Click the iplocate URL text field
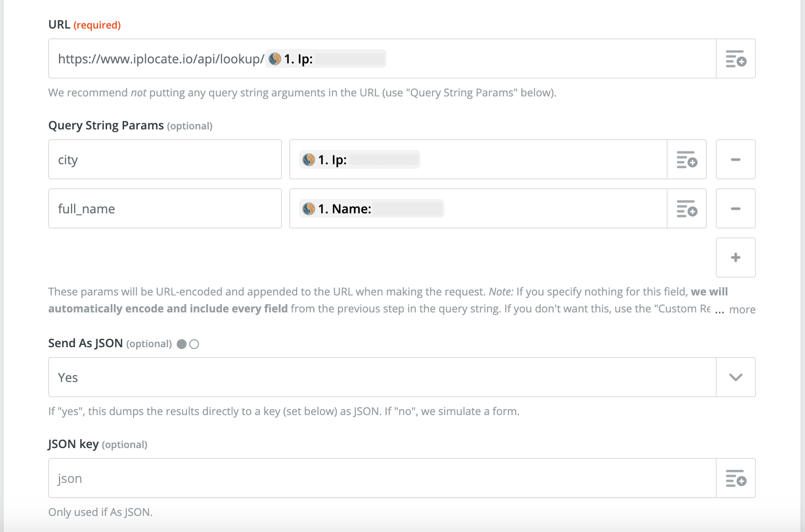The width and height of the screenshot is (805, 532). coord(382,58)
